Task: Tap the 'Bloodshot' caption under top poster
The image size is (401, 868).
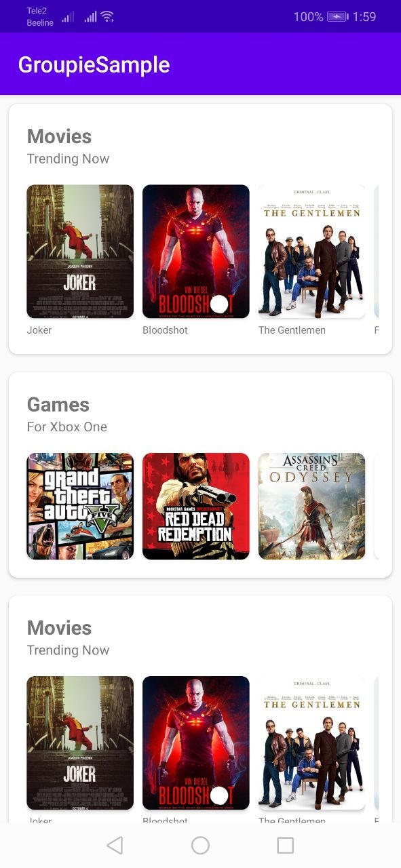Action: coord(166,330)
